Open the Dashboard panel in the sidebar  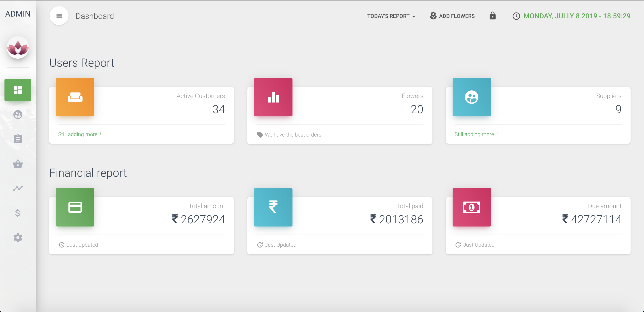18,90
